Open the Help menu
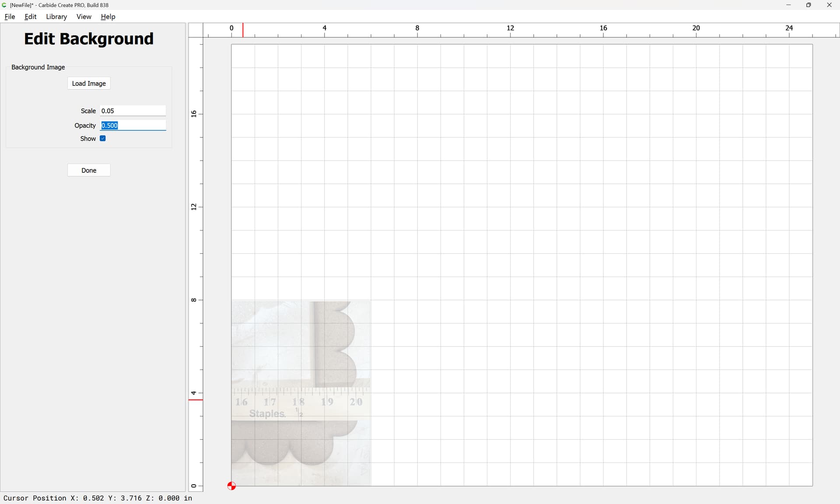The width and height of the screenshot is (840, 504). (x=108, y=17)
